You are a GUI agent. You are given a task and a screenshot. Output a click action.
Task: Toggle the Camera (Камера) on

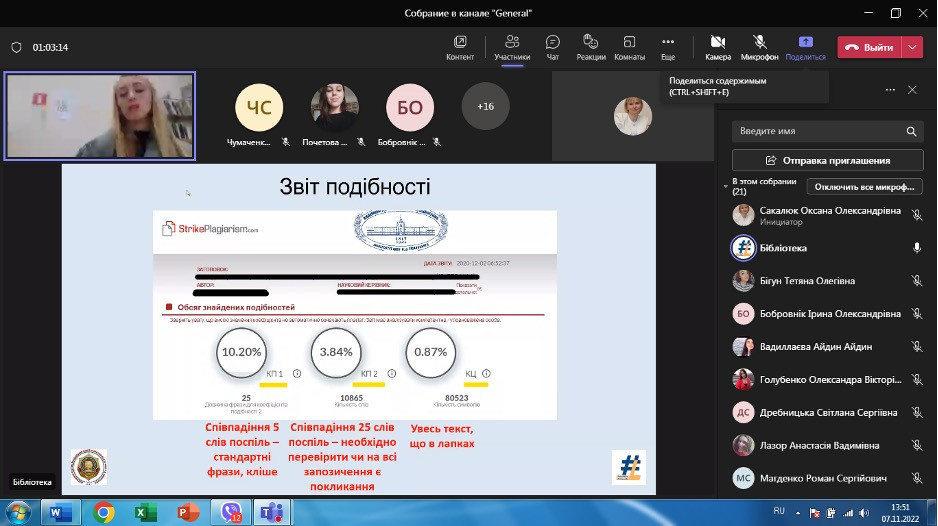[x=717, y=47]
